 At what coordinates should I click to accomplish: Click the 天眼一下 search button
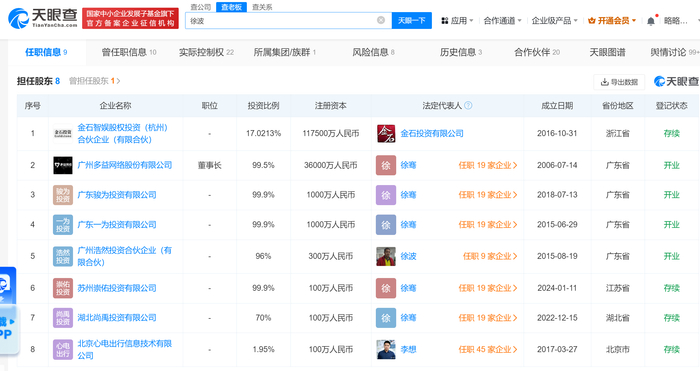[x=412, y=21]
